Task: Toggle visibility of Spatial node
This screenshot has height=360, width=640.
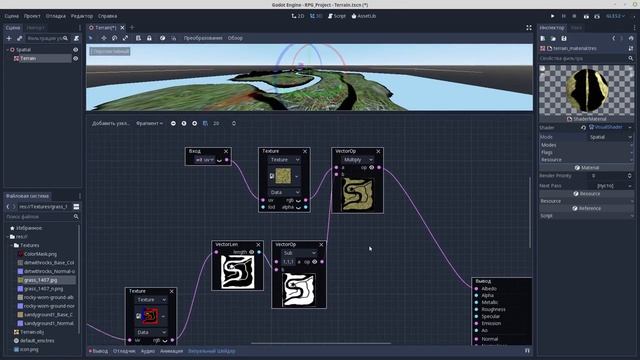Action: click(76, 50)
